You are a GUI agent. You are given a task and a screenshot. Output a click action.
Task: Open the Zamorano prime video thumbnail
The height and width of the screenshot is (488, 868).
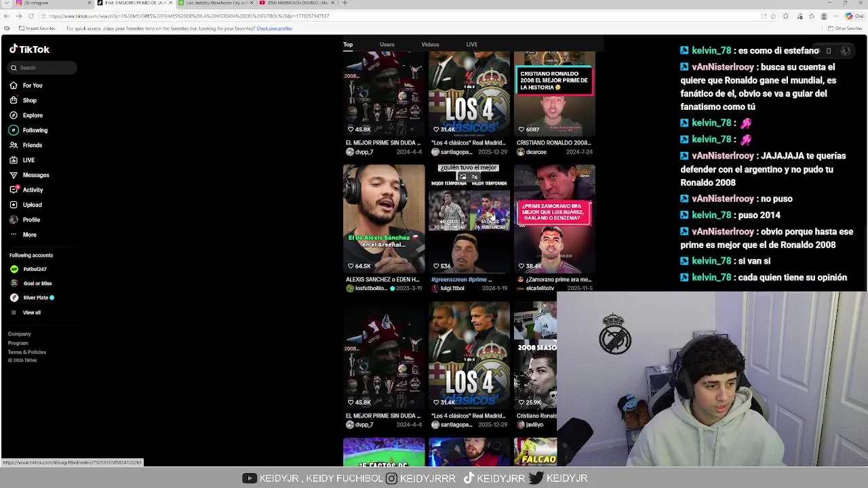554,219
